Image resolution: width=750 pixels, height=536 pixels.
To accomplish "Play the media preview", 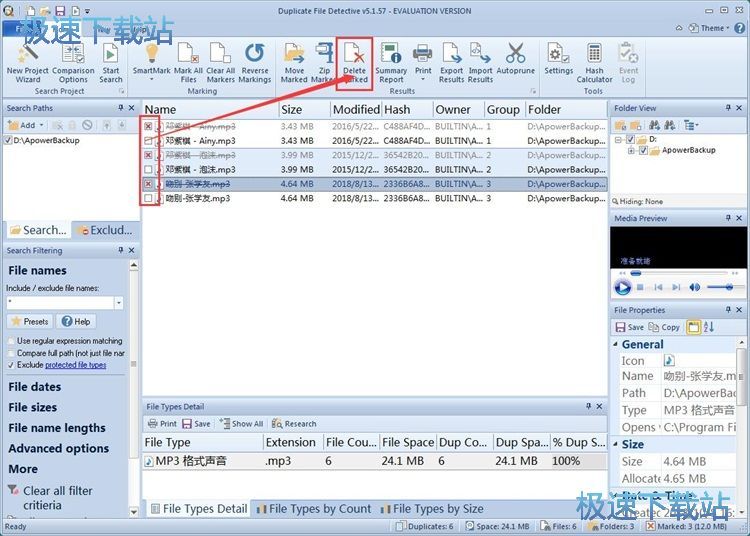I will coord(622,287).
